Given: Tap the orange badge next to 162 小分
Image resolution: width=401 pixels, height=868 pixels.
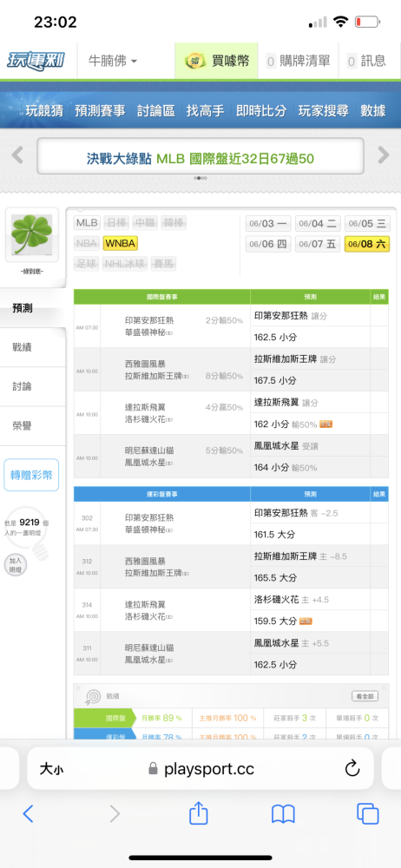Looking at the screenshot, I should [x=325, y=424].
